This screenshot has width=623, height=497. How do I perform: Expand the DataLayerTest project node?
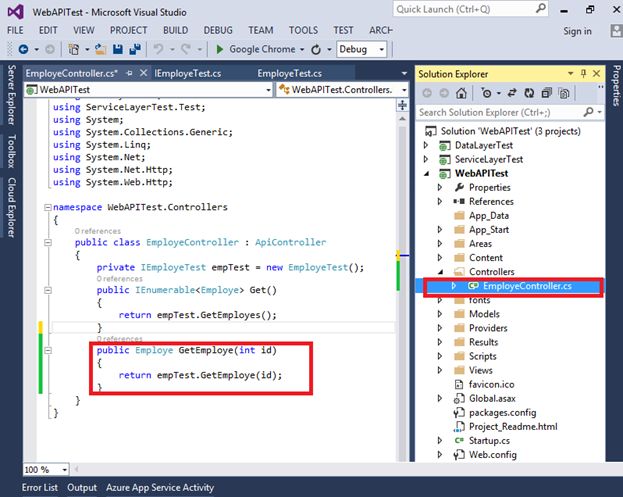pos(426,145)
